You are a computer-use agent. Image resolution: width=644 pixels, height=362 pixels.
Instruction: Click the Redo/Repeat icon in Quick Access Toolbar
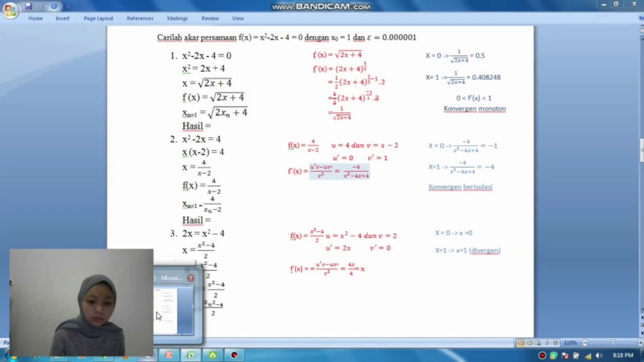tap(54, 6)
